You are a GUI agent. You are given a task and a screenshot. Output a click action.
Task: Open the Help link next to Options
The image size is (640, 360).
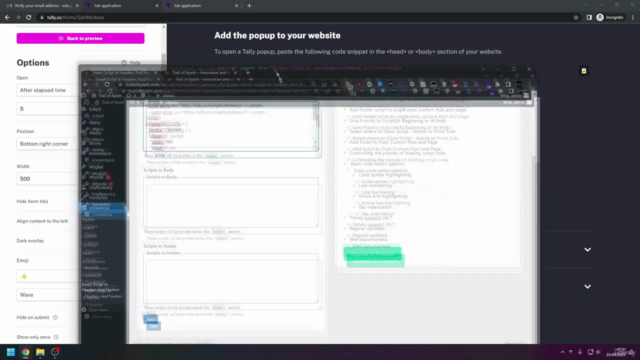(x=131, y=63)
